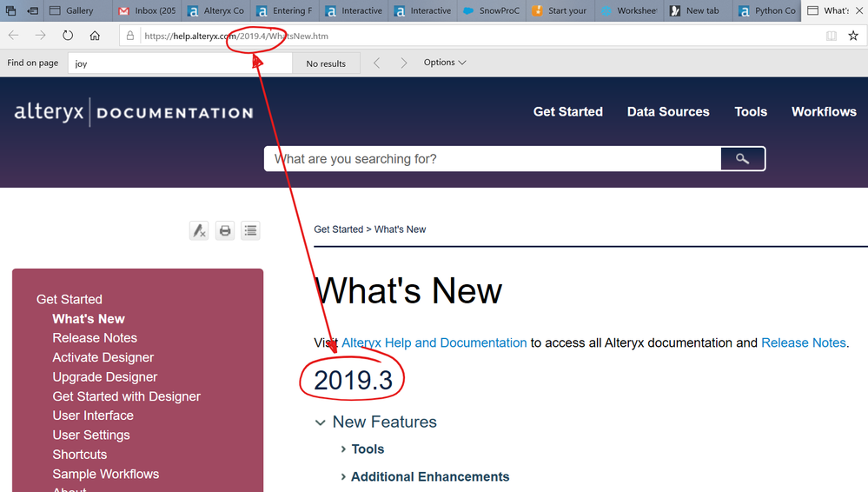
Task: Switch to the Python Co tab
Action: click(x=766, y=10)
